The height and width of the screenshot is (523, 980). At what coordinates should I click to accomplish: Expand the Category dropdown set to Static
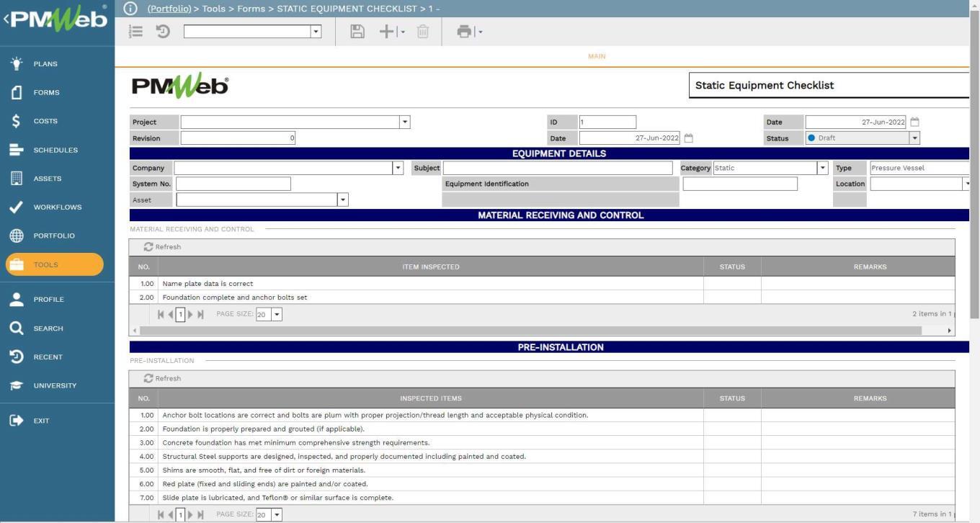(x=821, y=167)
